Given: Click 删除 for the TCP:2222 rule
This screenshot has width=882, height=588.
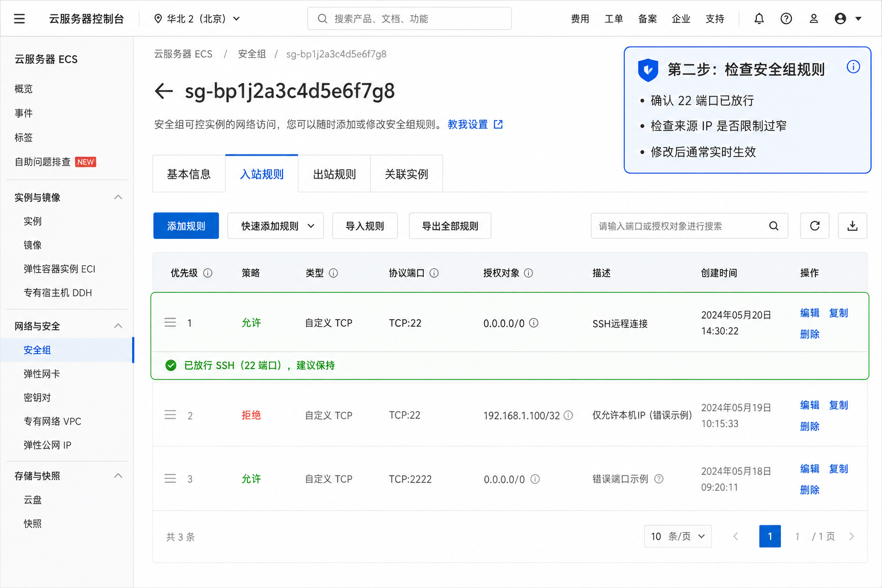Looking at the screenshot, I should point(810,490).
